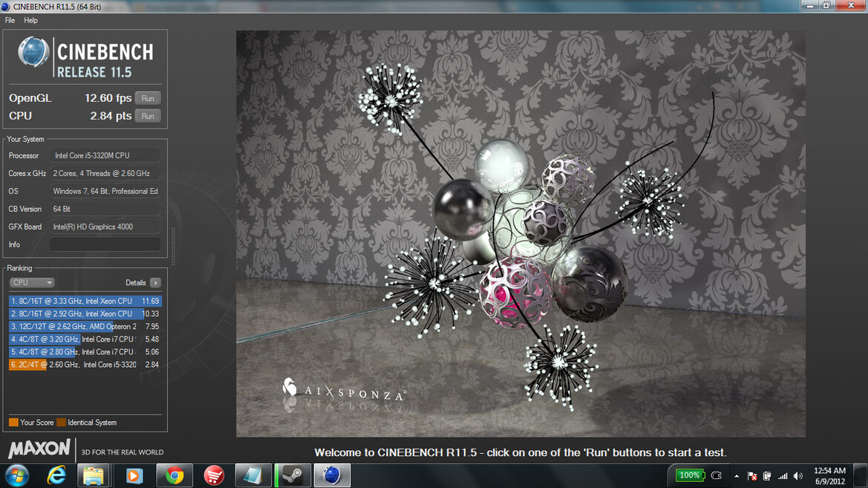This screenshot has height=488, width=868.
Task: Click the GFX Board HD Graphics 4000 field
Action: tap(105, 227)
